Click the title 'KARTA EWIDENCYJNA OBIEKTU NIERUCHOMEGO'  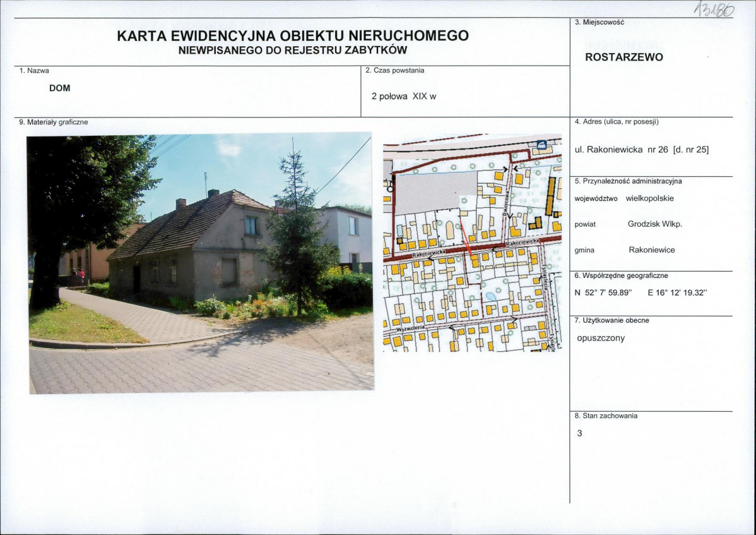click(x=293, y=36)
